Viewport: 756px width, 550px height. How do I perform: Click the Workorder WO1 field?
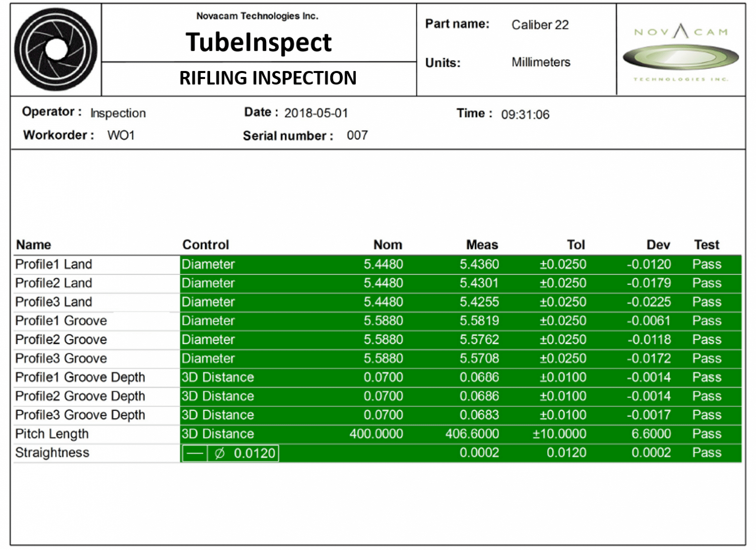[121, 135]
